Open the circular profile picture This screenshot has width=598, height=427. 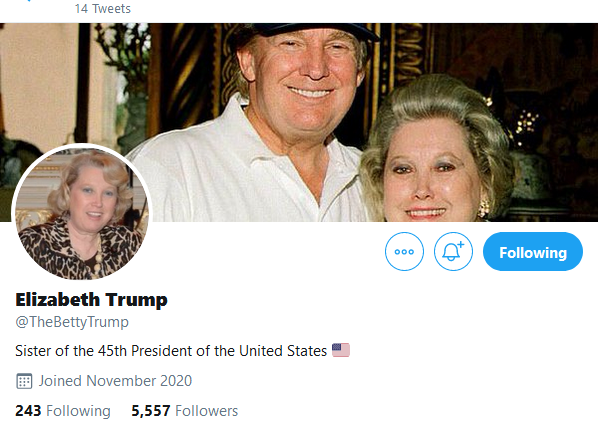82,214
